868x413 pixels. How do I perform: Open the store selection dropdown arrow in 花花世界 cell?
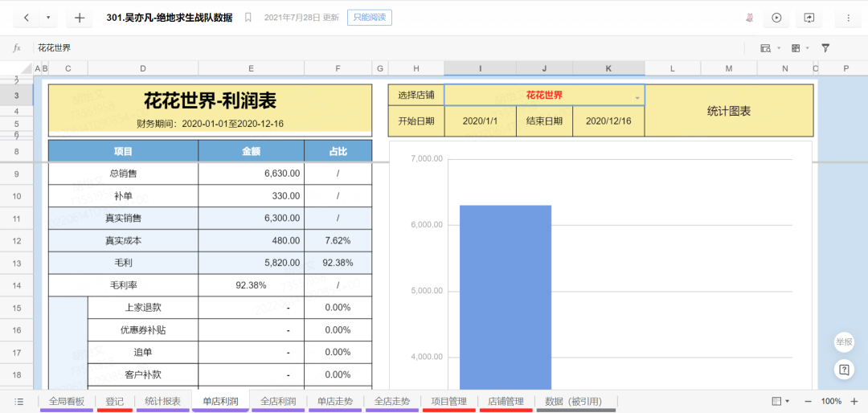tap(637, 97)
